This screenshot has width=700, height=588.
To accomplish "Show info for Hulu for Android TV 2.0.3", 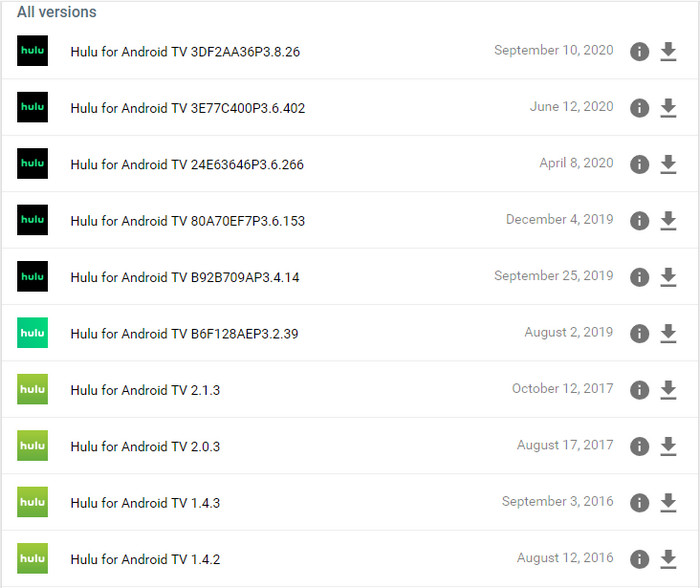I will click(639, 446).
